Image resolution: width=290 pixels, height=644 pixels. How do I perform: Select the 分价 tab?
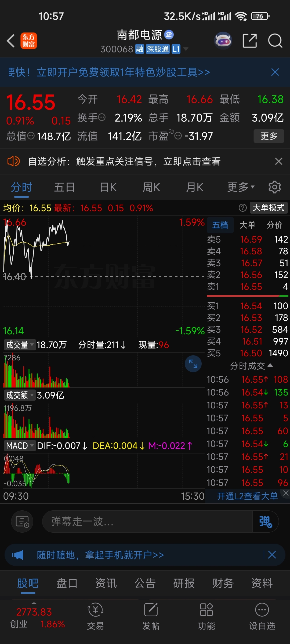tap(275, 225)
